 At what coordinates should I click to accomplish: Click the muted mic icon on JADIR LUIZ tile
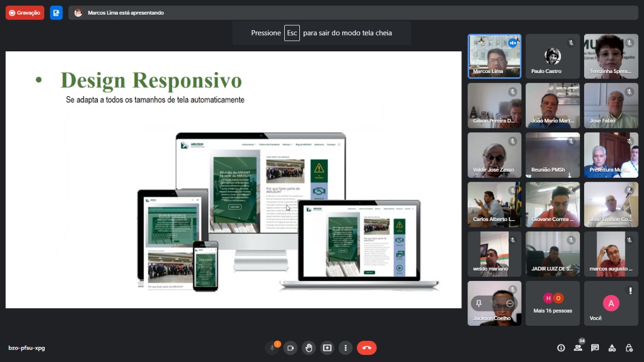[x=571, y=240]
